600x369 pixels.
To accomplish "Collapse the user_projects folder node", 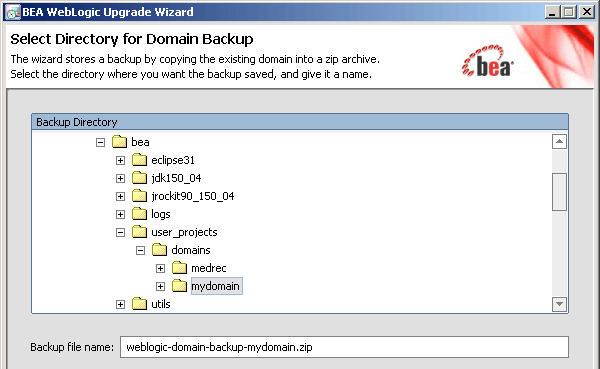I will tap(120, 232).
